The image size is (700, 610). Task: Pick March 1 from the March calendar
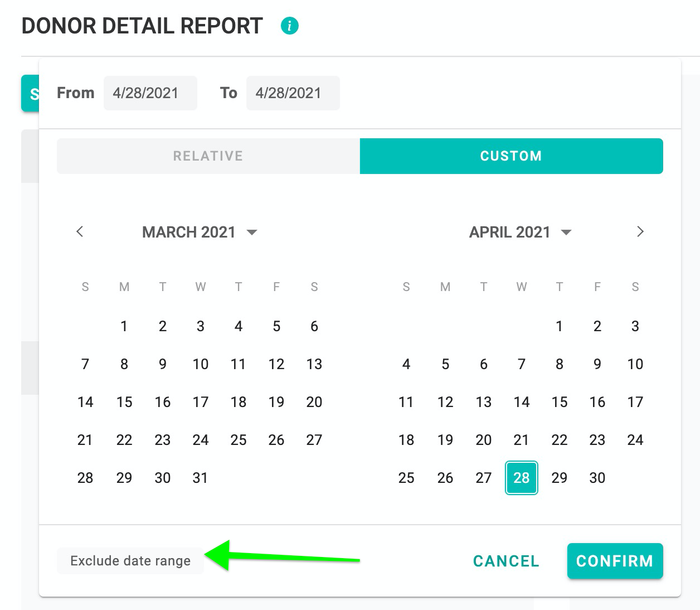tap(124, 326)
